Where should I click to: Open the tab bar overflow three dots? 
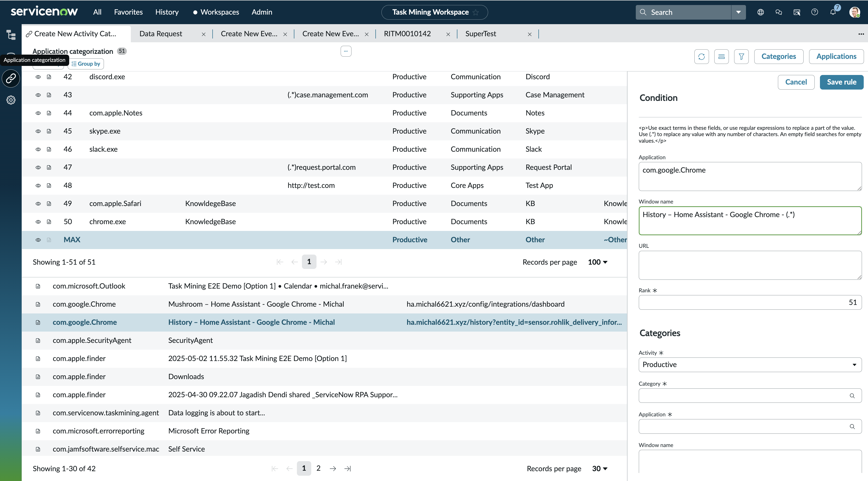click(861, 34)
